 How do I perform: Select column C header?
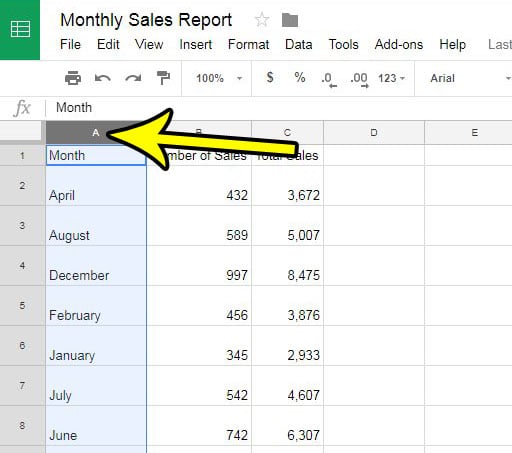tap(287, 133)
